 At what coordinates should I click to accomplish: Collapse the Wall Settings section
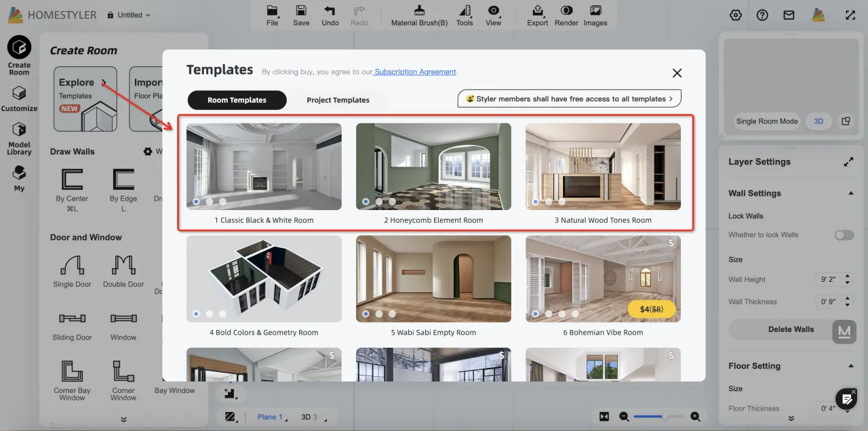point(850,193)
